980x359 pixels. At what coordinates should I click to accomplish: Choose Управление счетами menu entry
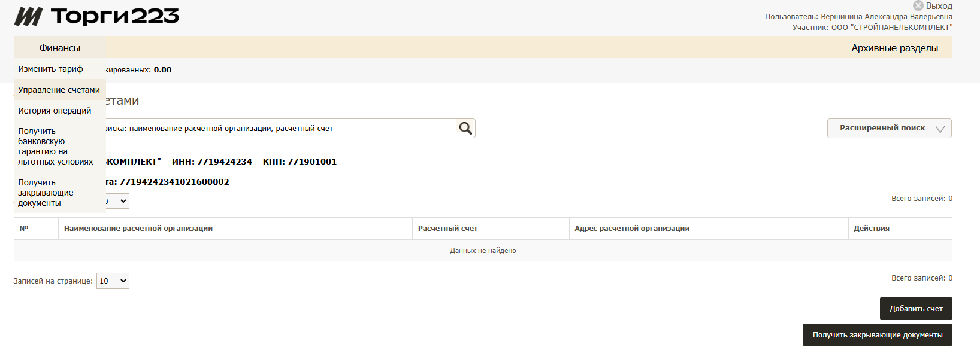59,90
